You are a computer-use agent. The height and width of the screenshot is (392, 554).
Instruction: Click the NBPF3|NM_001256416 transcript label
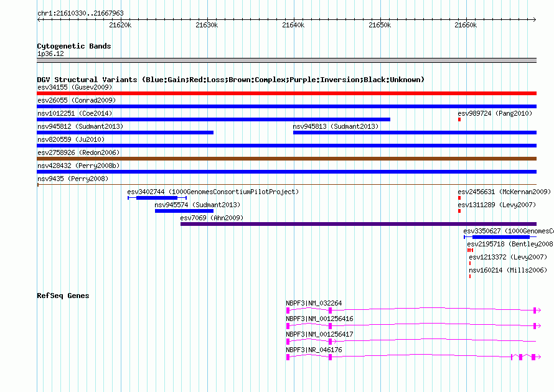click(x=319, y=319)
